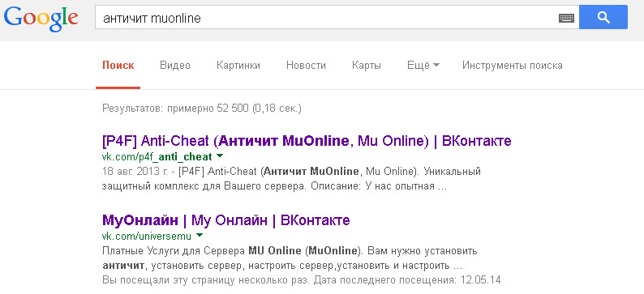Open Инструменты поиска options
The image size is (644, 294).
coord(512,65)
